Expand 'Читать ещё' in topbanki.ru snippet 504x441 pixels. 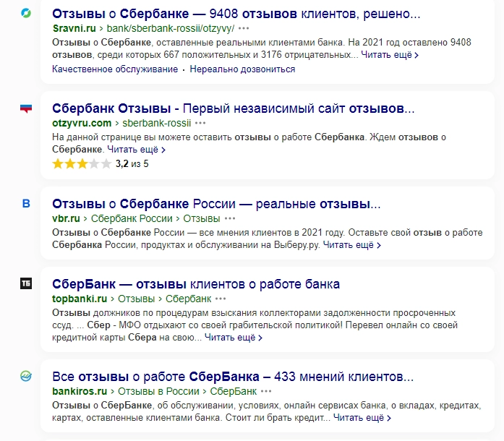click(x=234, y=338)
